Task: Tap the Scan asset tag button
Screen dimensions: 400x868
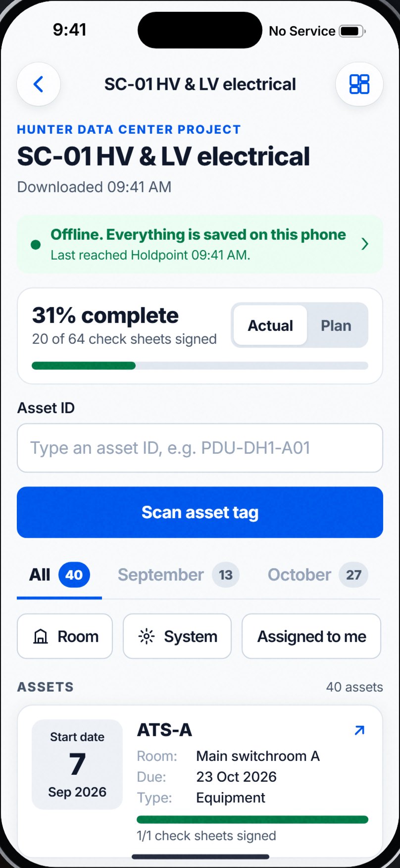Action: click(x=200, y=512)
